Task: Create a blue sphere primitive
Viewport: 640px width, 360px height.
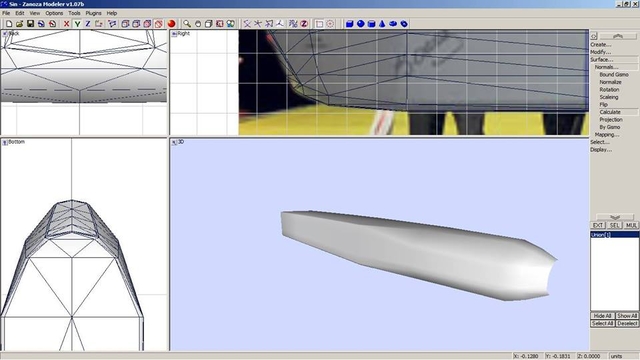Action: click(360, 24)
